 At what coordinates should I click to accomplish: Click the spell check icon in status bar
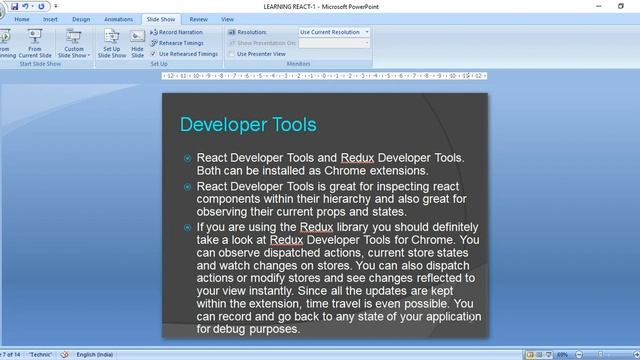pyautogui.click(x=64, y=355)
